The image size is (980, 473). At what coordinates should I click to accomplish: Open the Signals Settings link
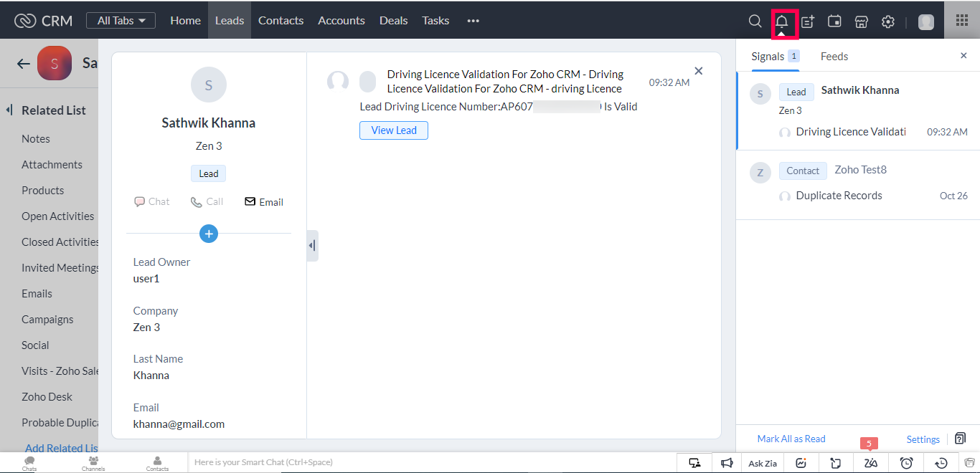pyautogui.click(x=923, y=439)
